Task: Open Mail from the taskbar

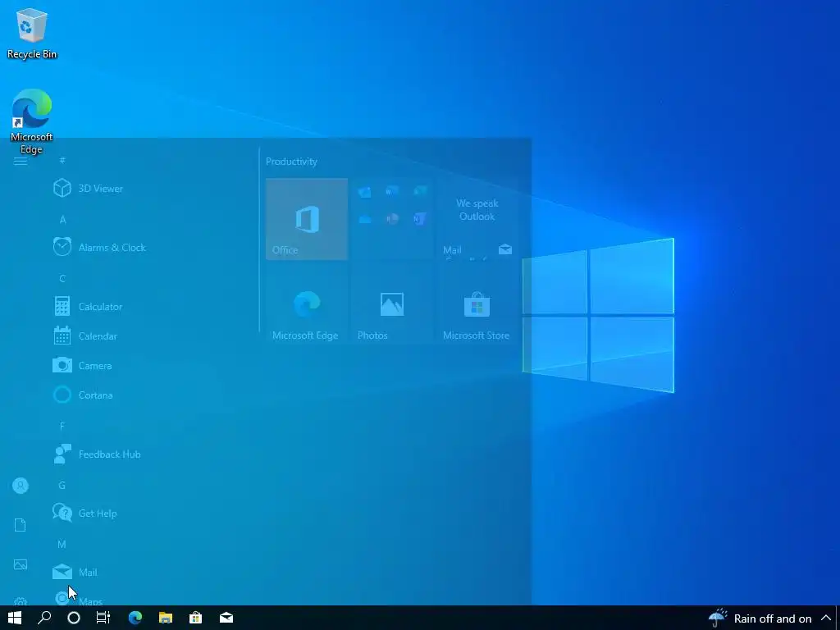Action: point(226,618)
